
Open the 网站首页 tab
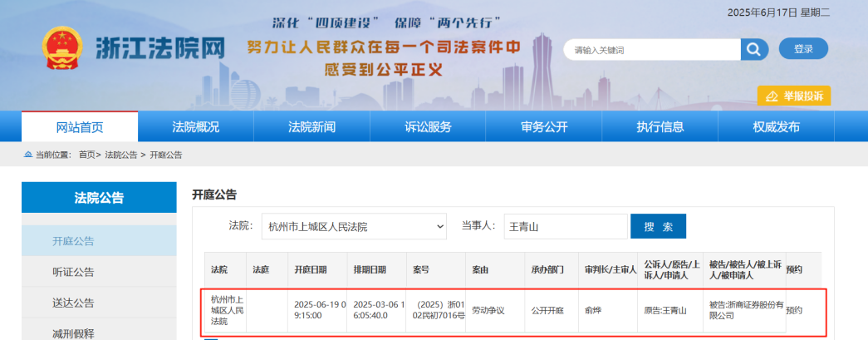click(80, 127)
